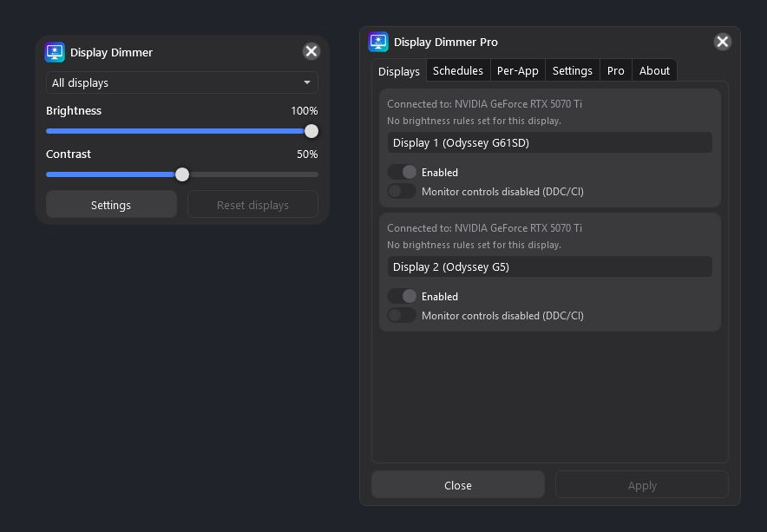The width and height of the screenshot is (767, 532).
Task: Click the unfilled part of the Contrast track
Action: [x=253, y=174]
